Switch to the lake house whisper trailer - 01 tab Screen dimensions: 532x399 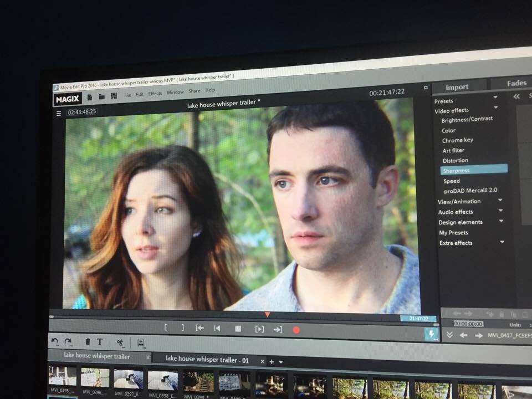[207, 360]
